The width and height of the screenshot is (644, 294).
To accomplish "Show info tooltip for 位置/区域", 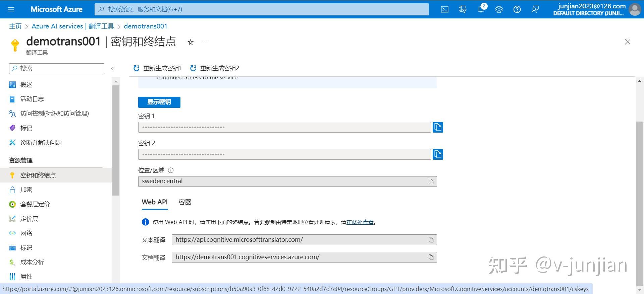I will tap(171, 170).
